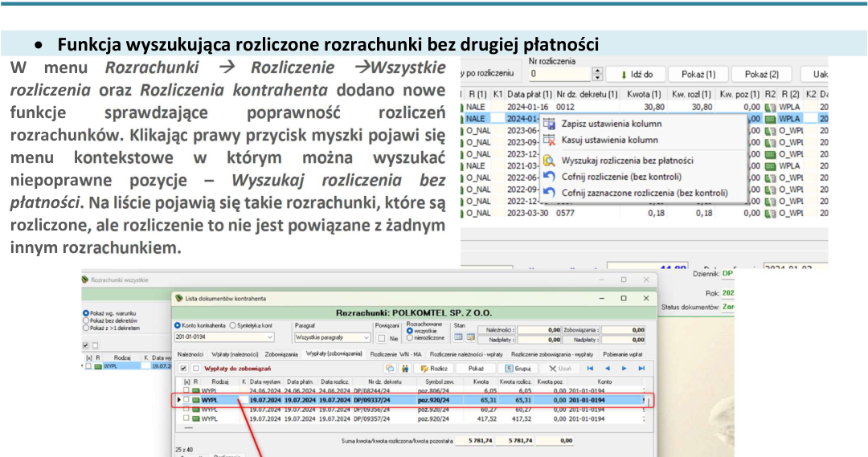The height and width of the screenshot is (457, 868).
Task: Click the previous record blue arrow
Action: (608, 369)
